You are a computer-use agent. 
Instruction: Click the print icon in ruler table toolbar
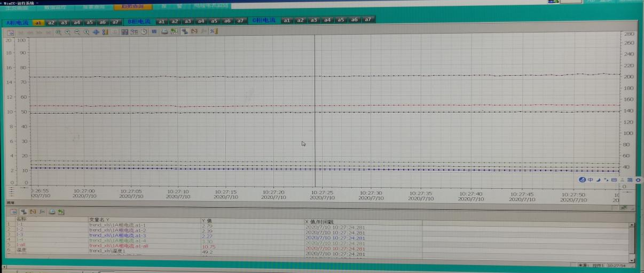point(52,212)
